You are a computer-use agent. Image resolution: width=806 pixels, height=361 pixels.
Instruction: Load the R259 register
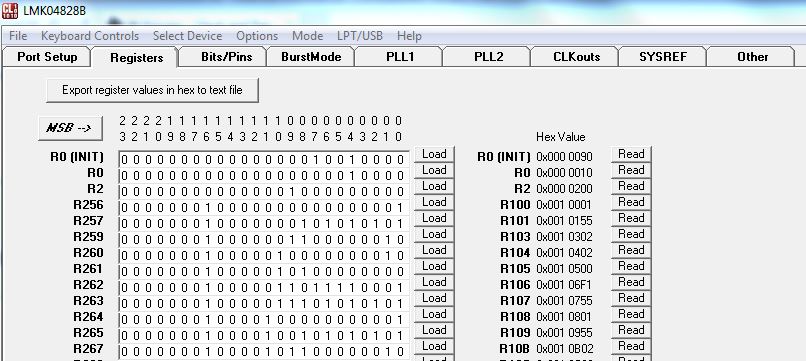pyautogui.click(x=434, y=234)
